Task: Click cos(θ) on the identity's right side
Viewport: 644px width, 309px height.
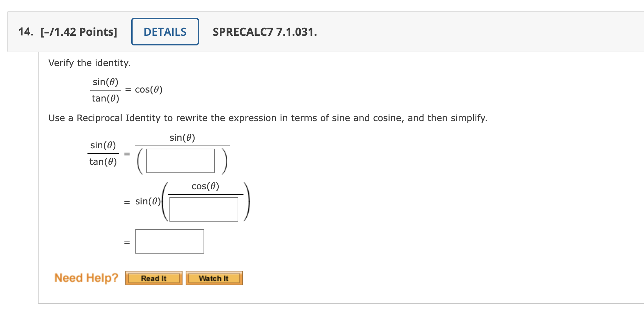Action: pos(148,89)
